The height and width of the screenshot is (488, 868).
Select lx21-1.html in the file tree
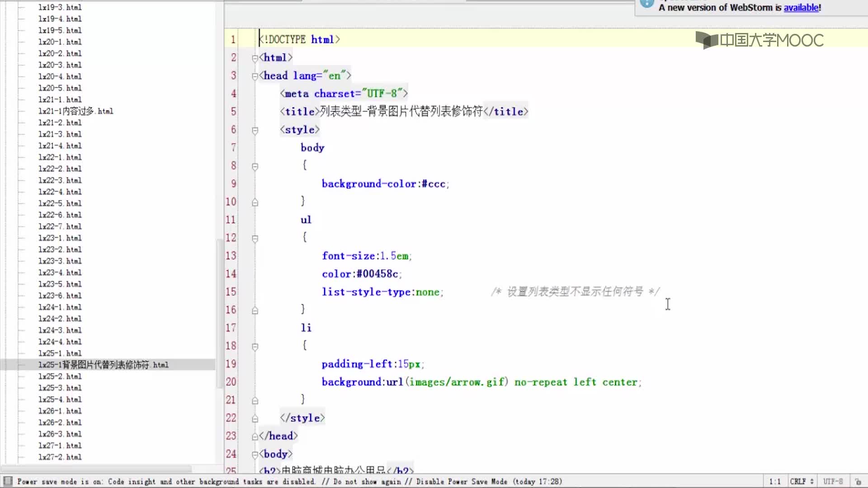(60, 99)
